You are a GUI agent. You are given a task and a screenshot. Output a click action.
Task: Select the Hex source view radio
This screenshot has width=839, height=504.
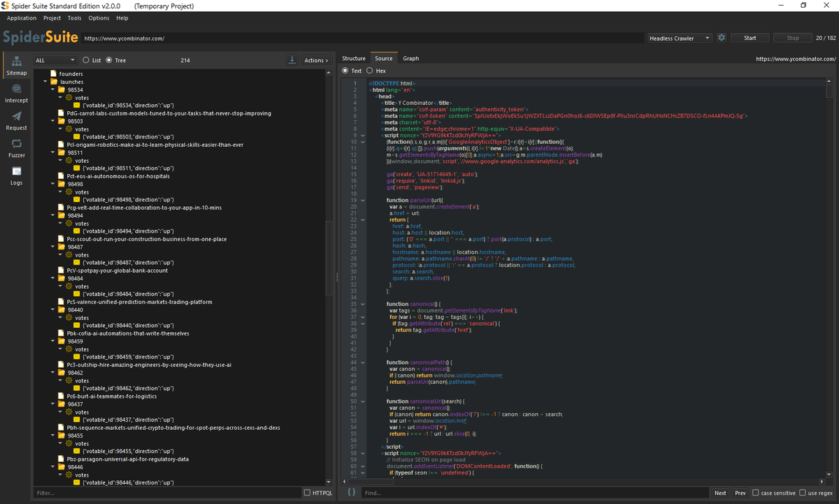point(371,71)
